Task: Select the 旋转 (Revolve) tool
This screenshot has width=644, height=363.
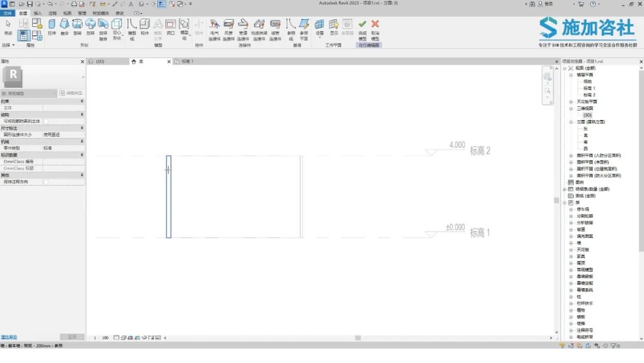Action: click(77, 27)
